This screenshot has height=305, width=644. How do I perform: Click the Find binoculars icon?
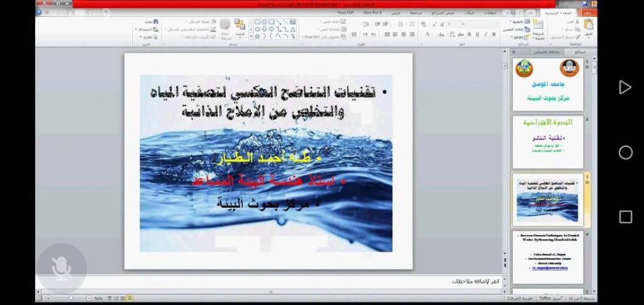154,21
